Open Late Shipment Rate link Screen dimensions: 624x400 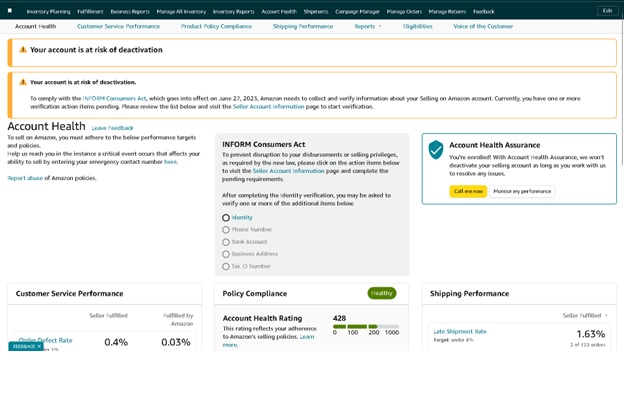[460, 331]
